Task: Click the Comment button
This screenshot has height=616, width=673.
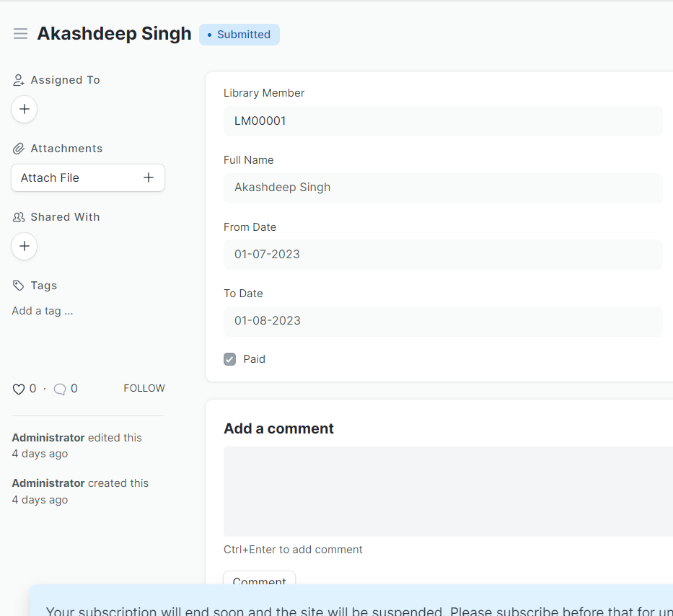Action: point(258,581)
